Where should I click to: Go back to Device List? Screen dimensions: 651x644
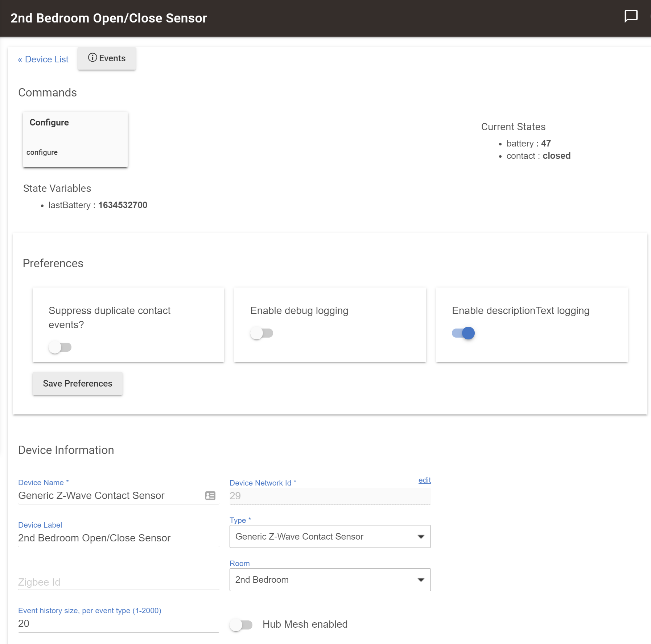[43, 59]
